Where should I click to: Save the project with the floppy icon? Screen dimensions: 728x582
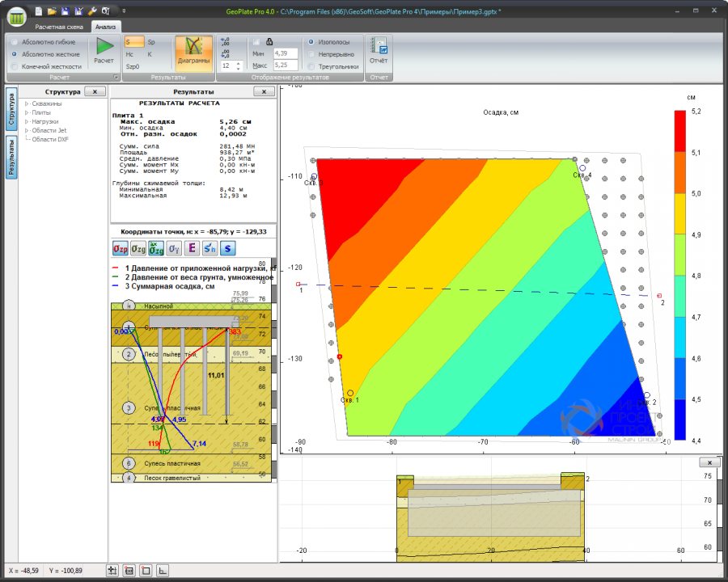point(66,11)
